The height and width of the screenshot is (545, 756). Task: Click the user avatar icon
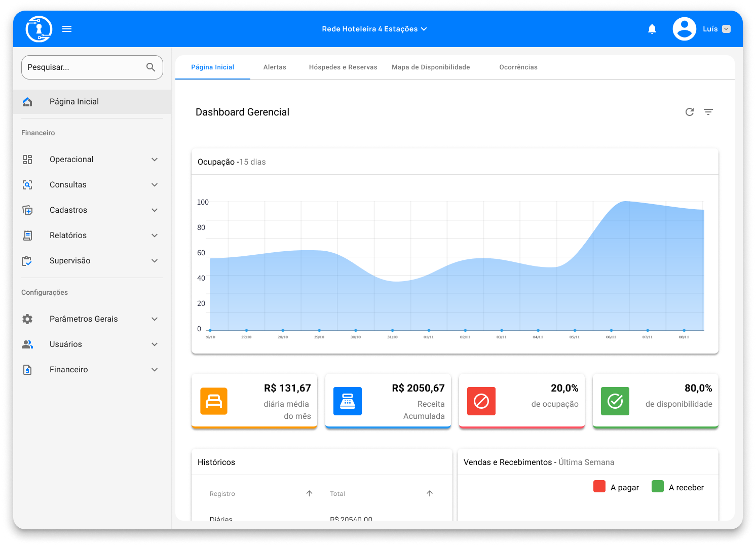coord(684,29)
